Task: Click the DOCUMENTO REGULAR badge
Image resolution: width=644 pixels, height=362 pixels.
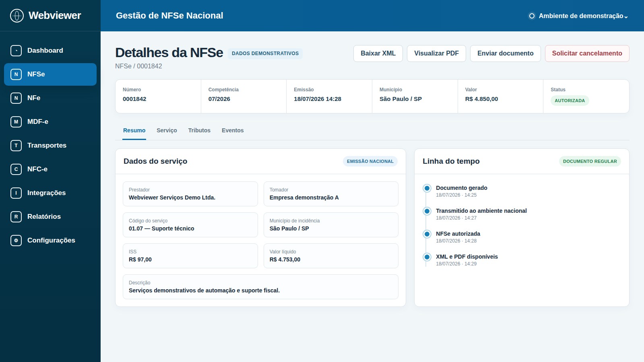Action: tap(590, 161)
